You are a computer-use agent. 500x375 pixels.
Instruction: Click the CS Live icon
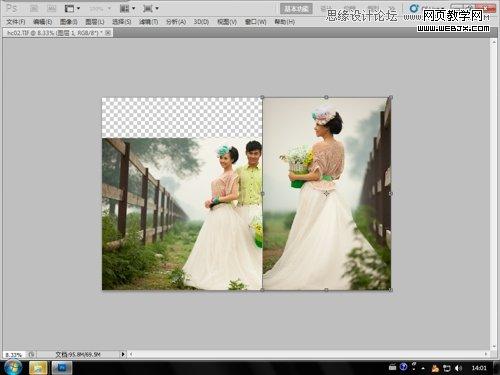(x=414, y=8)
